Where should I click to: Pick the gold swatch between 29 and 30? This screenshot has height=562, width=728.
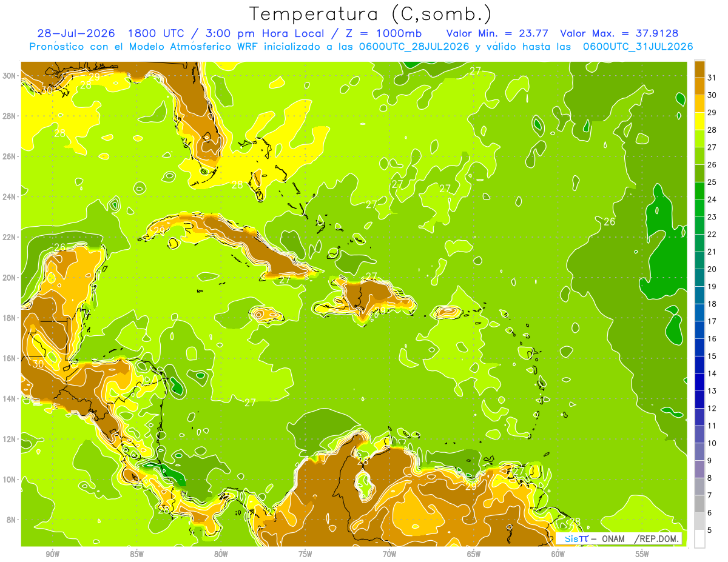point(699,104)
